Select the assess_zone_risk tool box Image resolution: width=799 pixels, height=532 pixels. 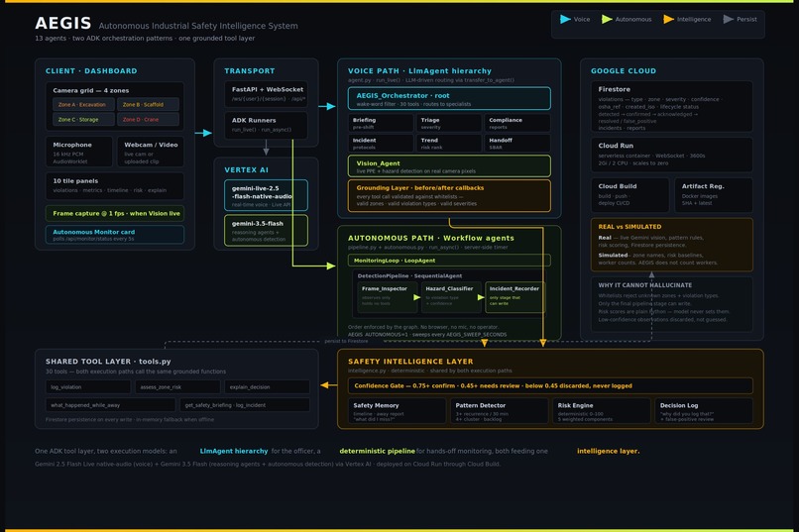177,387
